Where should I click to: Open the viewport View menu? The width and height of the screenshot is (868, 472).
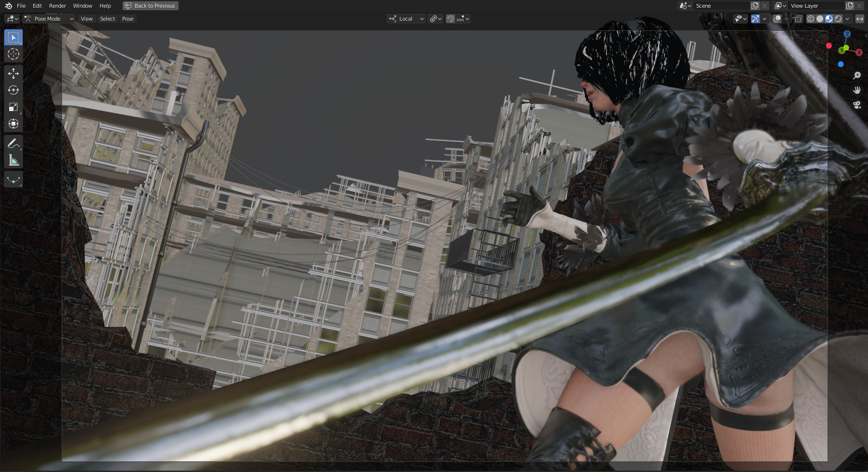pos(87,19)
